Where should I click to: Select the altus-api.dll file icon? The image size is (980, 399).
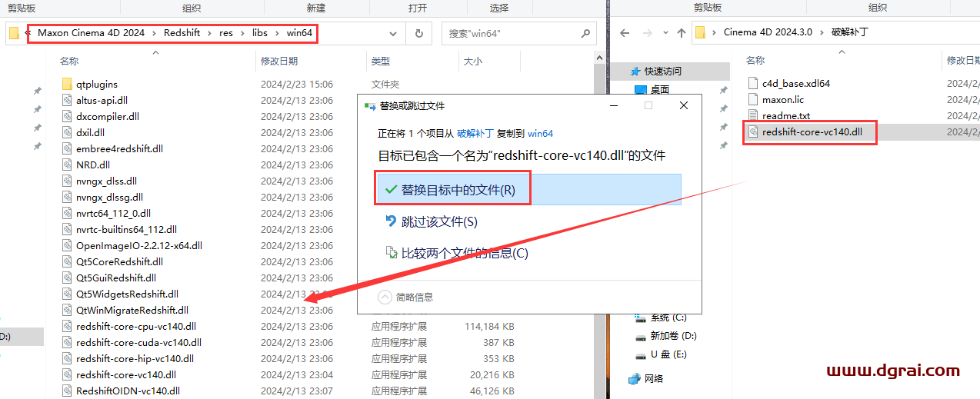[x=66, y=100]
